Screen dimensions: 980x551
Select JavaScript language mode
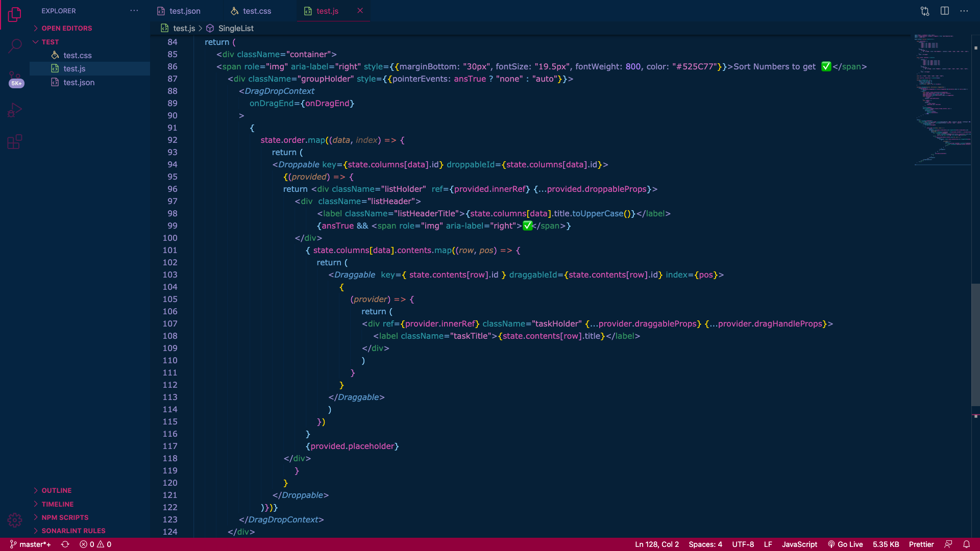pyautogui.click(x=799, y=544)
